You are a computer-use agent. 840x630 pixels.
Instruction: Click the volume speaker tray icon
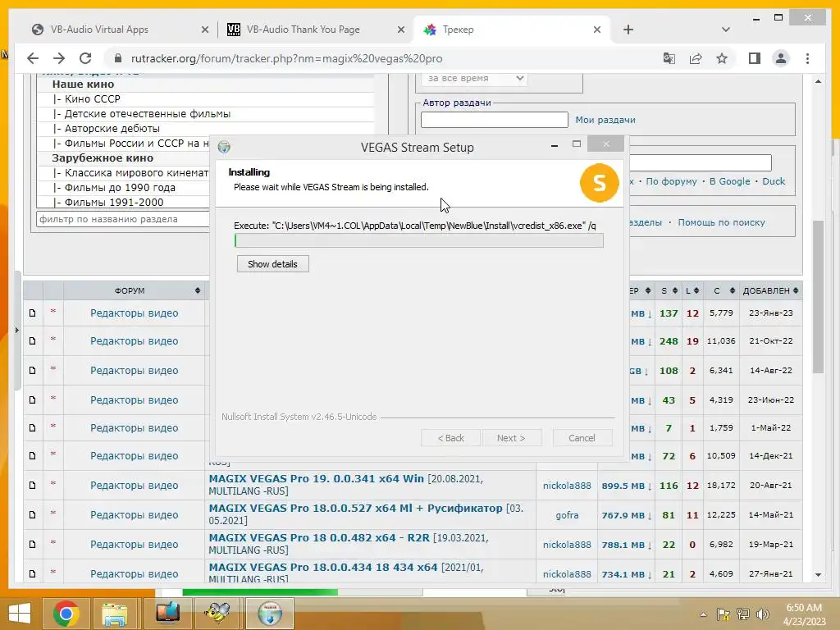(x=762, y=614)
